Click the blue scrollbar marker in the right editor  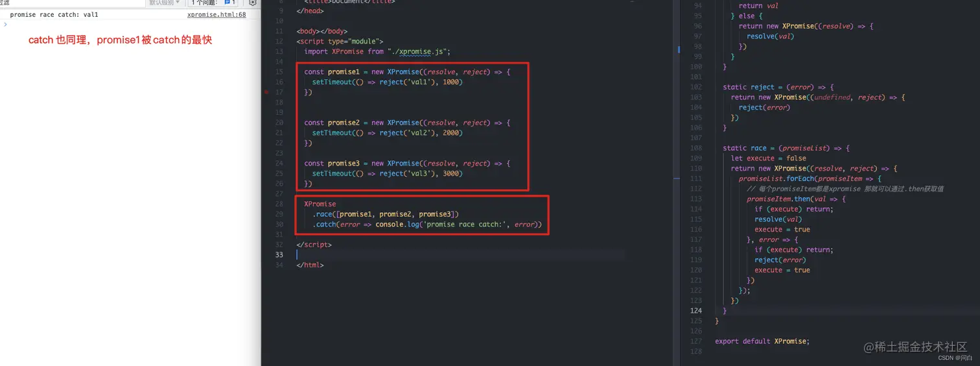click(679, 49)
